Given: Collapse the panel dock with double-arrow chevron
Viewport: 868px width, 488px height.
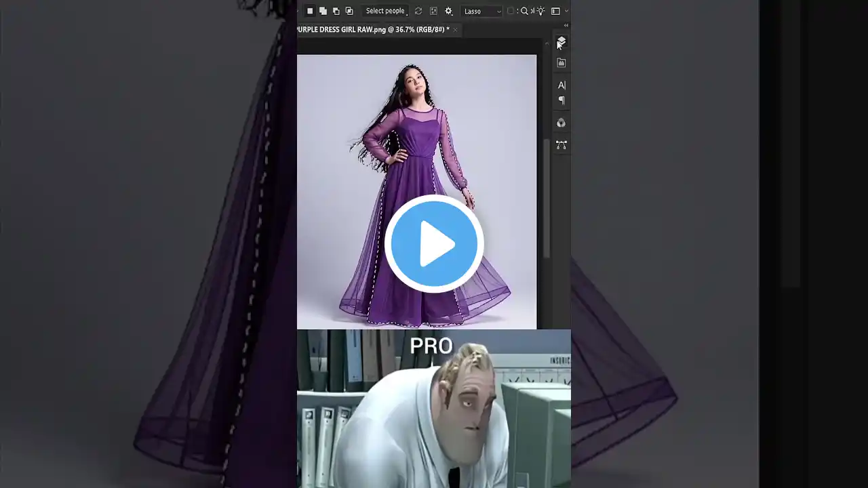Looking at the screenshot, I should click(x=566, y=25).
